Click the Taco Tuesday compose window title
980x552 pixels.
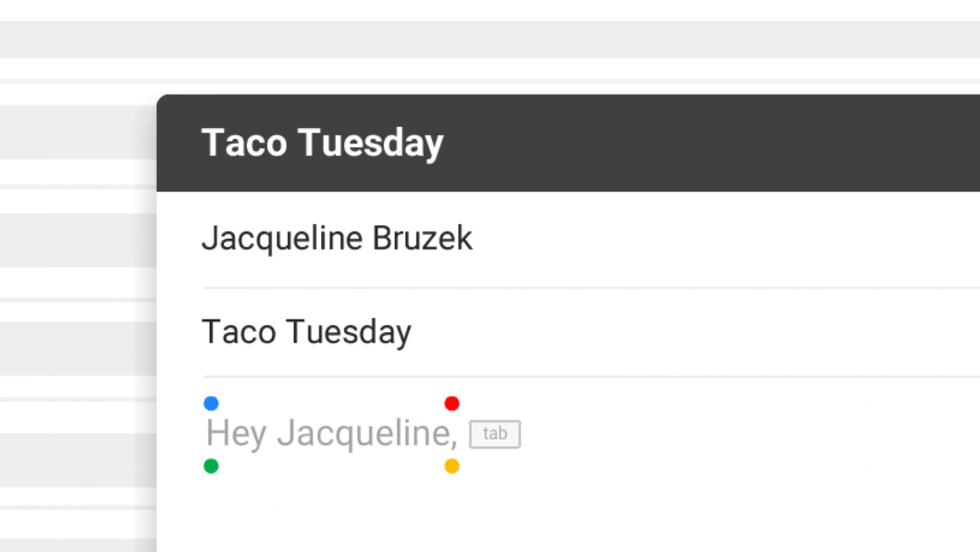tap(322, 143)
